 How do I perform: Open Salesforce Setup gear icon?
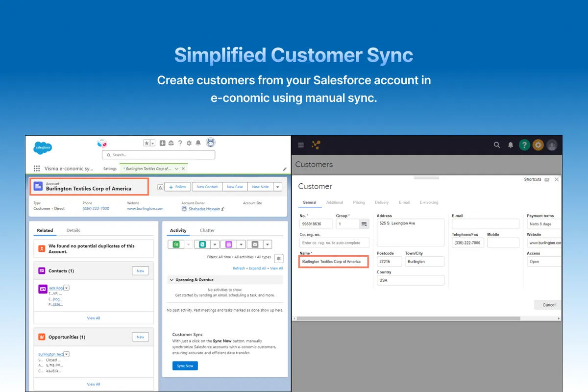pos(189,143)
